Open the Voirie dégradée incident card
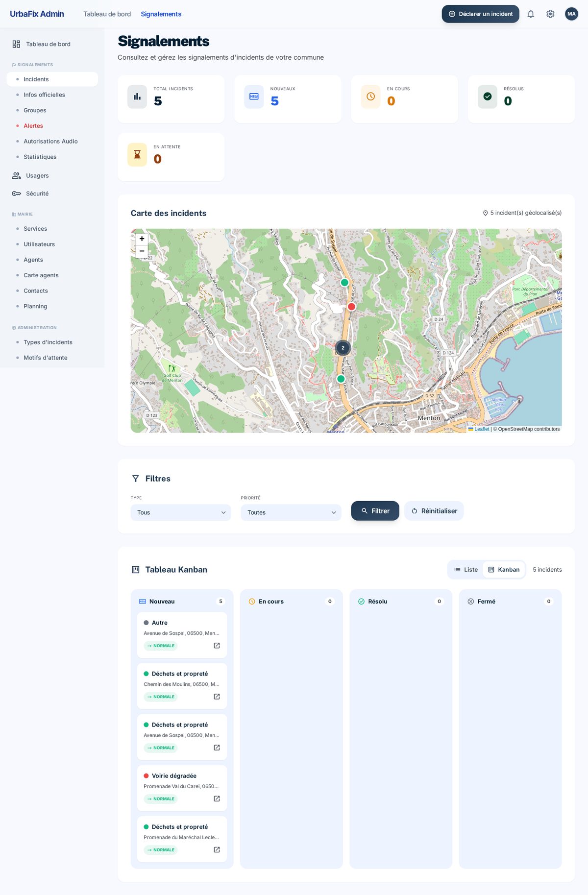The width and height of the screenshot is (588, 895). click(182, 788)
